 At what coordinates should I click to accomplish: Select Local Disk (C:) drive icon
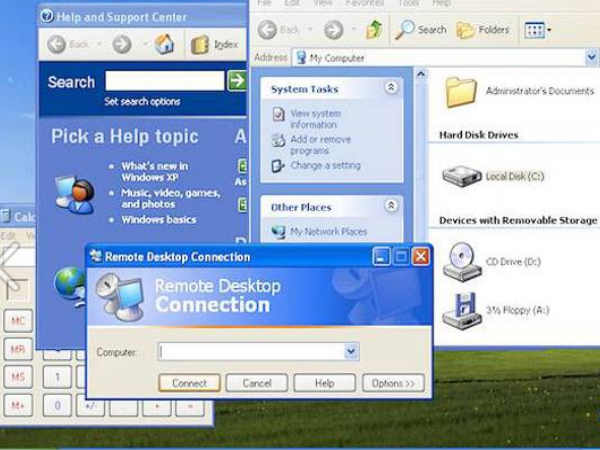(x=461, y=176)
